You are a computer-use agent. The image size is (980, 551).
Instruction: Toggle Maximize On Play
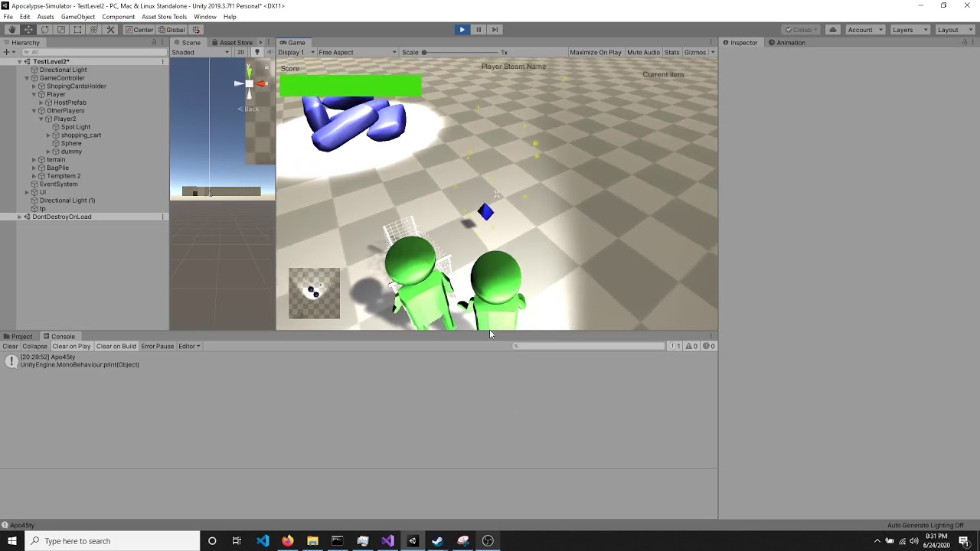tap(596, 52)
